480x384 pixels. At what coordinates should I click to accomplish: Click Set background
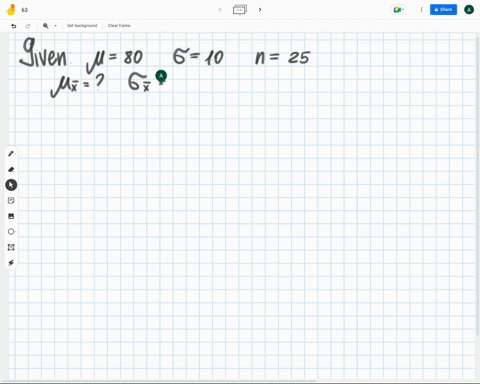pos(82,26)
